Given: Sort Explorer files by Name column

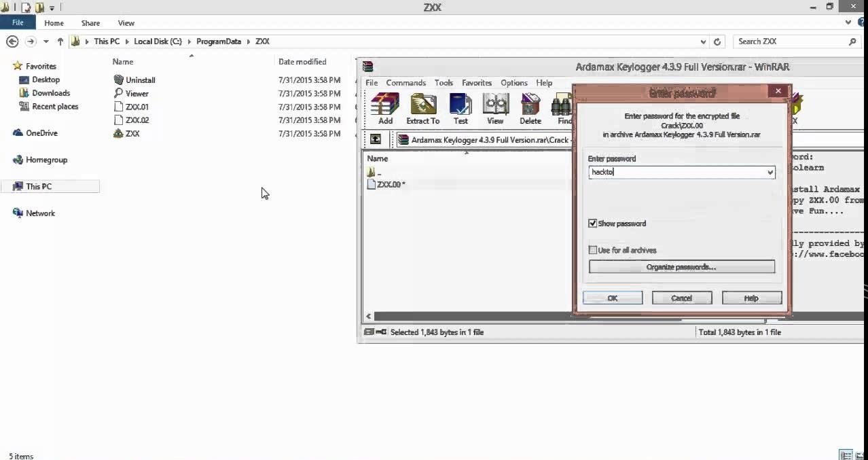Looking at the screenshot, I should point(123,62).
